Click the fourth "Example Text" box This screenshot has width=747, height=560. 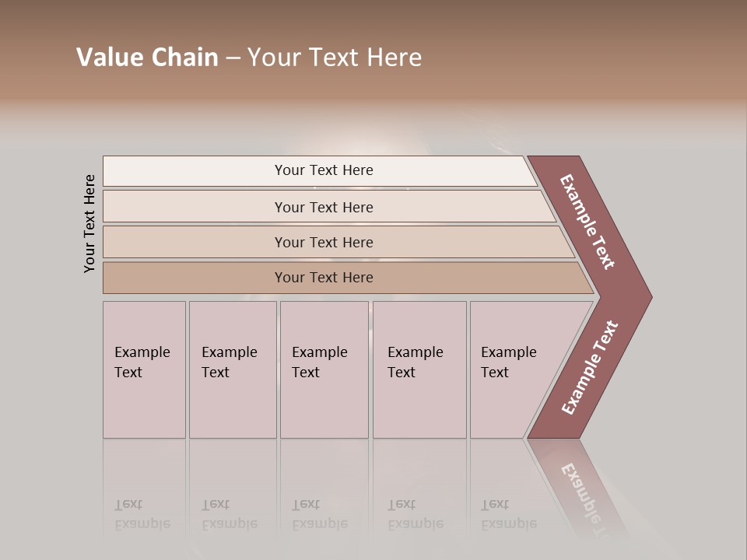[419, 369]
